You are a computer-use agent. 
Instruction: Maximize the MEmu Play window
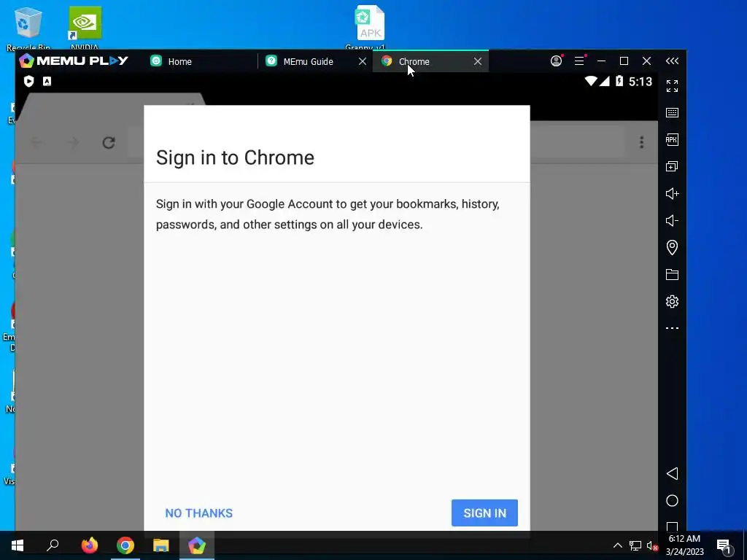pos(624,61)
